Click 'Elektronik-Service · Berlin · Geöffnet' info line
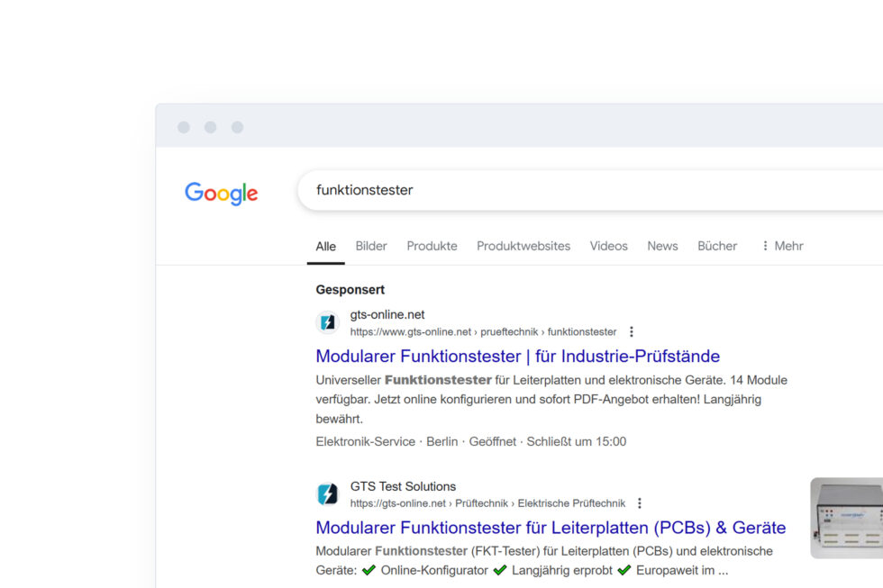Screen dimensions: 883x588 (x=470, y=442)
